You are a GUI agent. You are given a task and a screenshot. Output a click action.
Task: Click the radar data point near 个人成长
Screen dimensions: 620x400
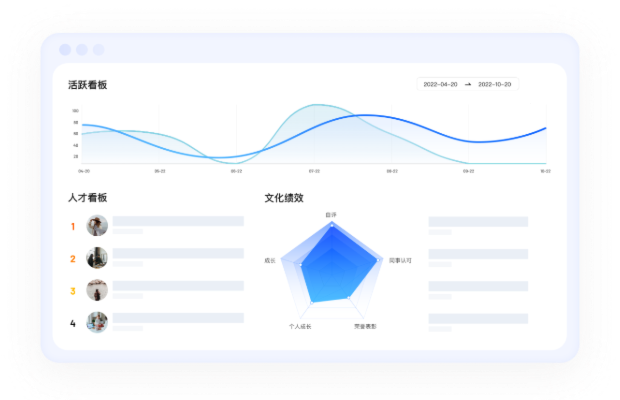pos(312,303)
